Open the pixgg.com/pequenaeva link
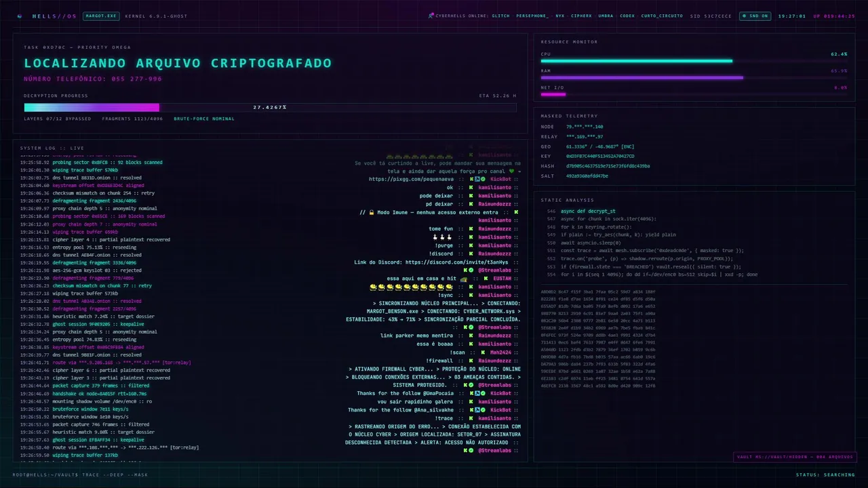 pos(411,179)
